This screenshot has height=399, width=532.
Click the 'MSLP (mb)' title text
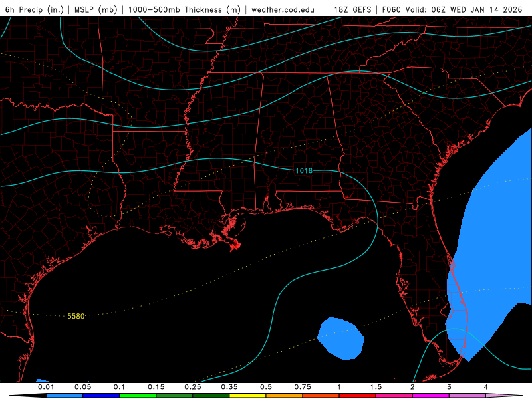(96, 10)
